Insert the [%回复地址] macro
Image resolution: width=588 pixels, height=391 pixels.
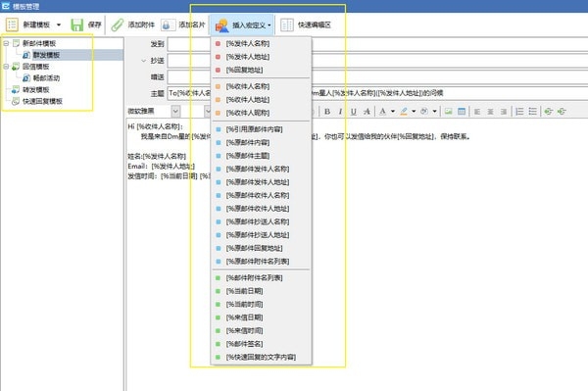coord(262,71)
